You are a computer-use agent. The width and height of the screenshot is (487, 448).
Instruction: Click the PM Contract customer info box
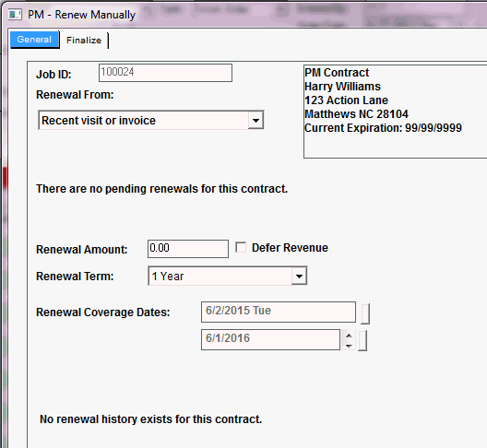395,112
